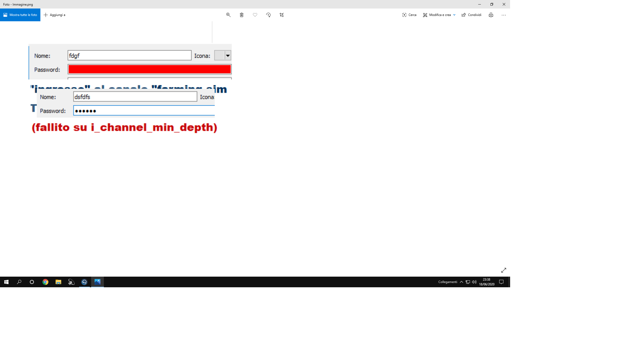Click the volume speaker tray icon
This screenshot has width=644, height=341.
474,282
